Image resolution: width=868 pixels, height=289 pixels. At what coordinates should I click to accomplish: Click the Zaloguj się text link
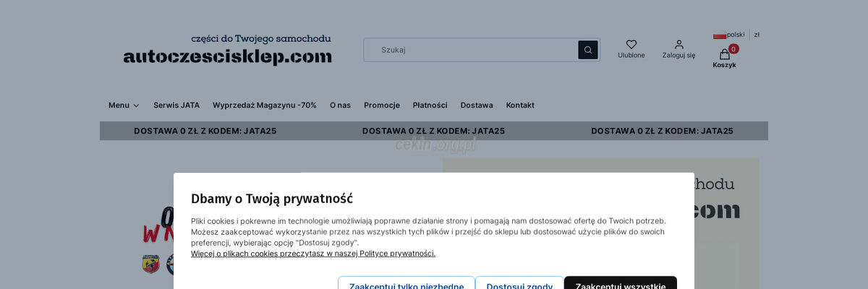(678, 56)
